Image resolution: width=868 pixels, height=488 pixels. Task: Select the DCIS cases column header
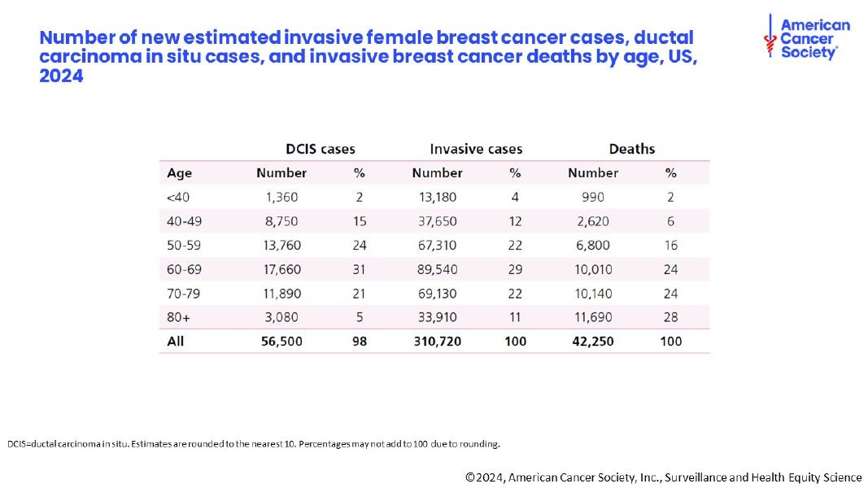321,149
